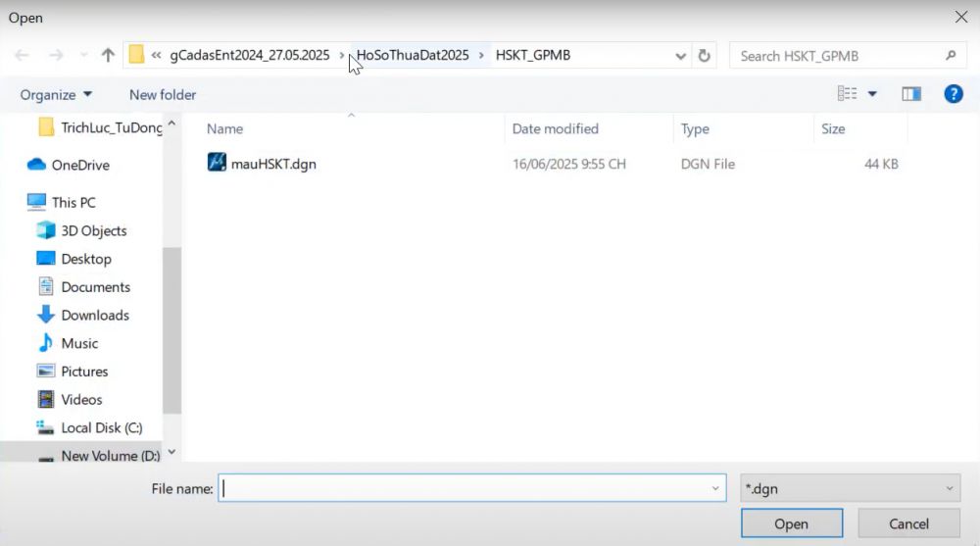This screenshot has height=546, width=980.
Task: Open OneDrive in the navigation pane
Action: pos(79,165)
